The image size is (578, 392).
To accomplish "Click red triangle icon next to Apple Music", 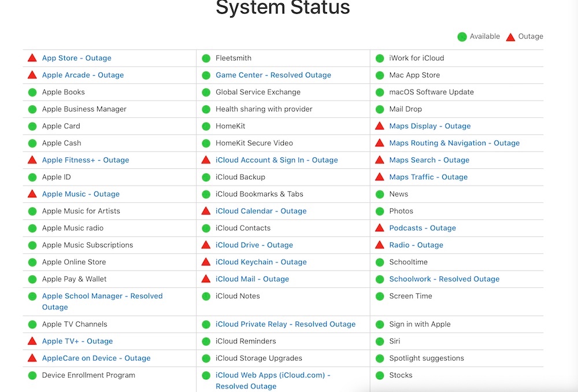I will (32, 194).
